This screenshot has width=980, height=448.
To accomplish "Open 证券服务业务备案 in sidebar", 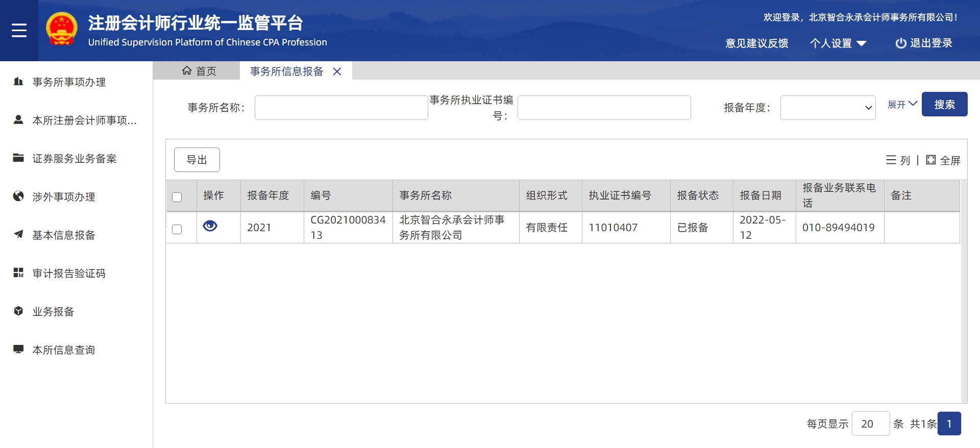I will pyautogui.click(x=74, y=159).
